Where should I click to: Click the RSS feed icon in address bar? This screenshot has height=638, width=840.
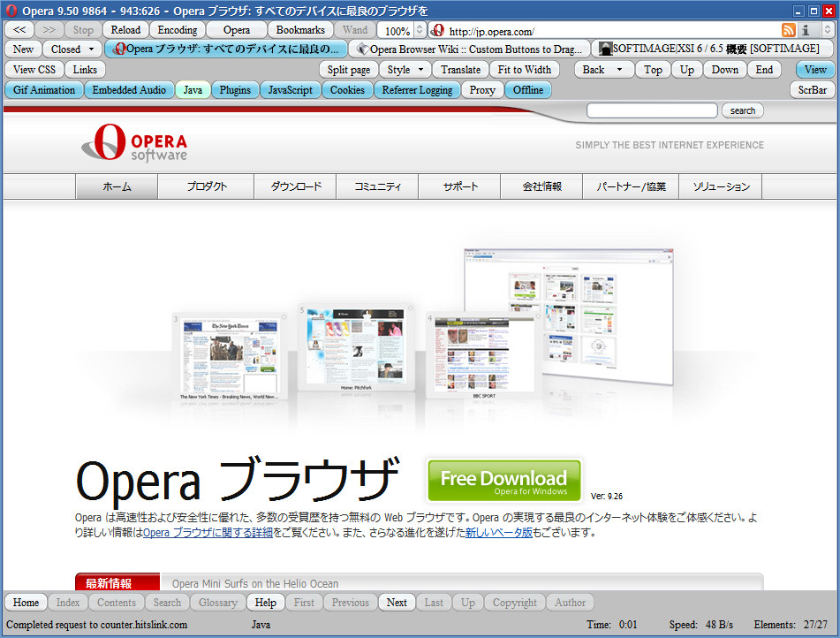(789, 31)
